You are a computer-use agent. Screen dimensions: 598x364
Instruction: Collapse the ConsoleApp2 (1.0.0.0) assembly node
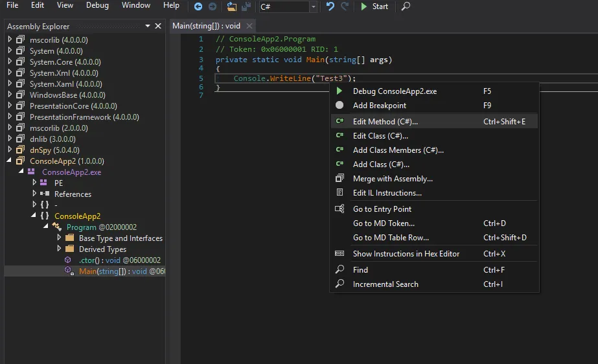click(10, 161)
